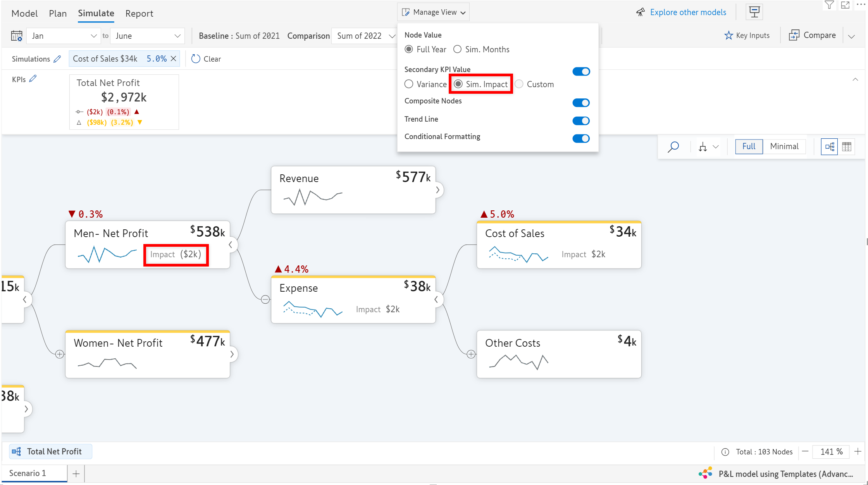Select the Variance radio option

(x=409, y=84)
